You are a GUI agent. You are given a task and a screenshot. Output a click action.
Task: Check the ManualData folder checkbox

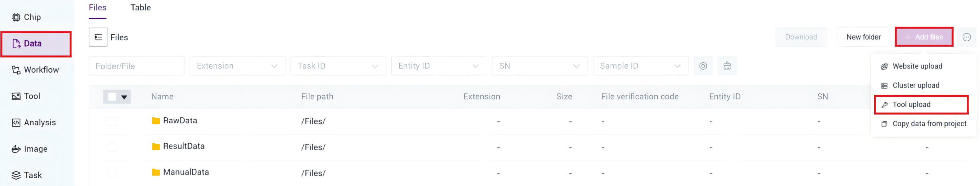pyautogui.click(x=112, y=172)
